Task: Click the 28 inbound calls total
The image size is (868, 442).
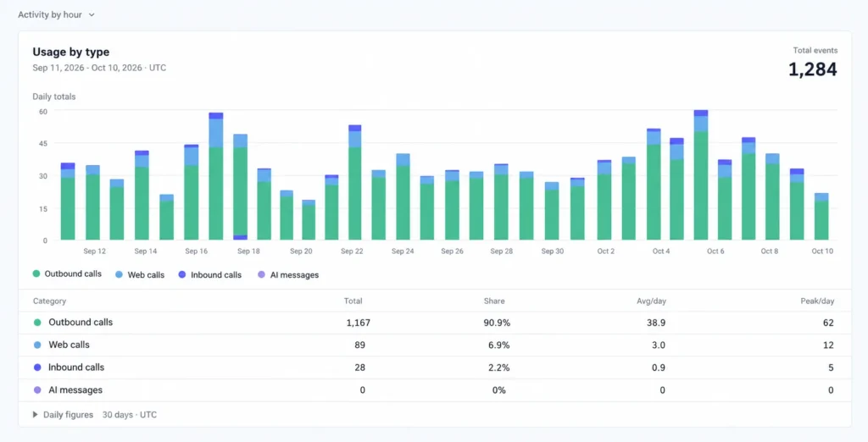Action: coord(359,367)
